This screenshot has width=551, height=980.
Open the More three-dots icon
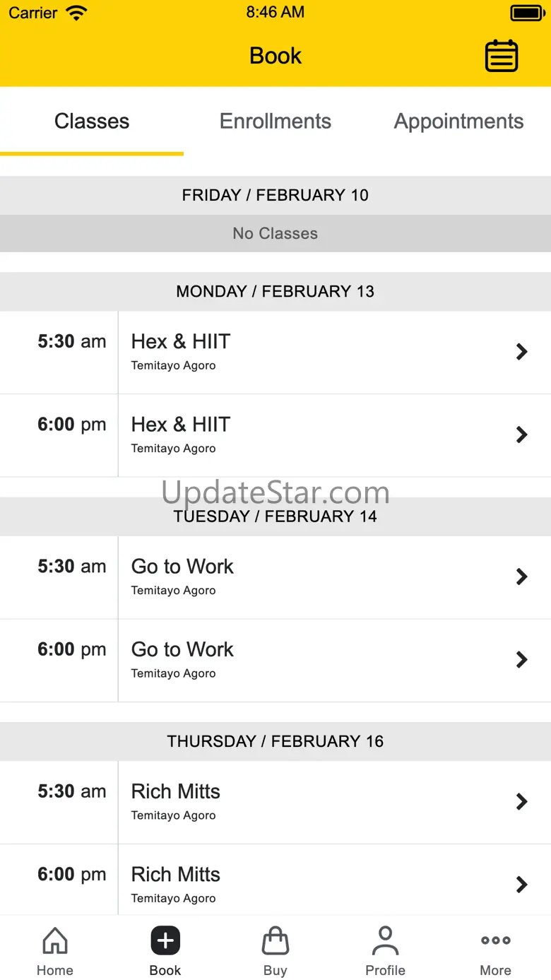coord(496,940)
